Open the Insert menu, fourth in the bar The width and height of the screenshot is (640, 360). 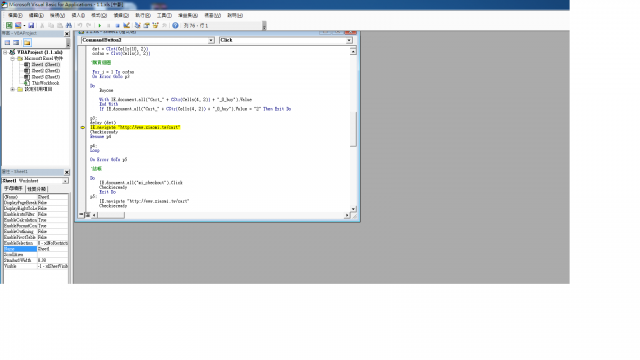point(78,16)
